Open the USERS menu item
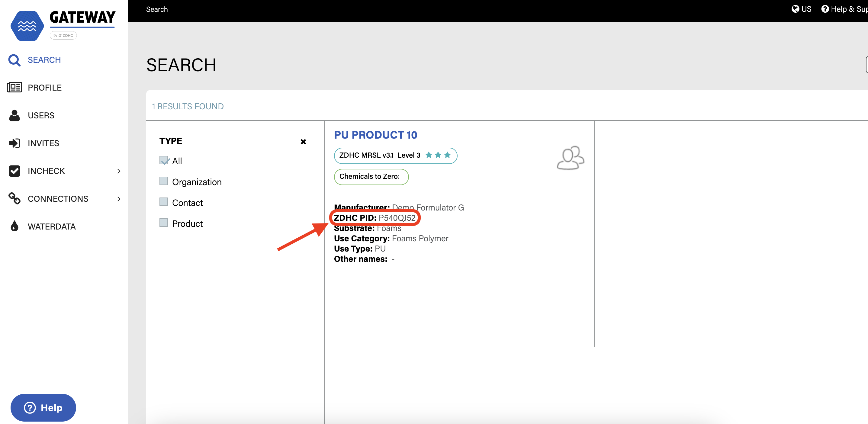The height and width of the screenshot is (424, 868). click(41, 116)
